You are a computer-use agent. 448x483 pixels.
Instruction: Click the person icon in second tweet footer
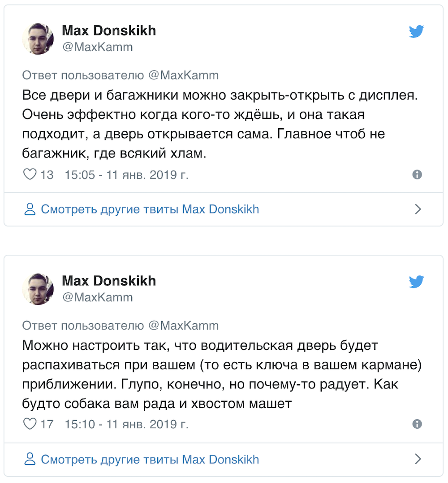(x=30, y=459)
